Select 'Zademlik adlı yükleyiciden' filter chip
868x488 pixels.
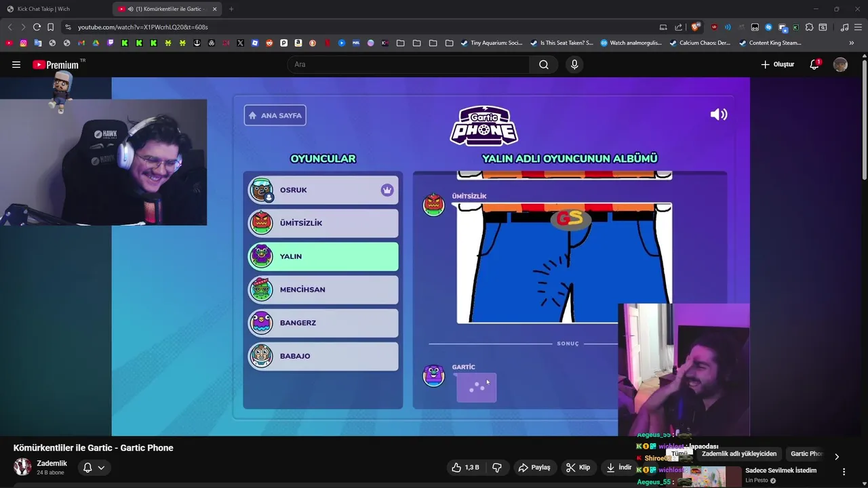point(738,453)
